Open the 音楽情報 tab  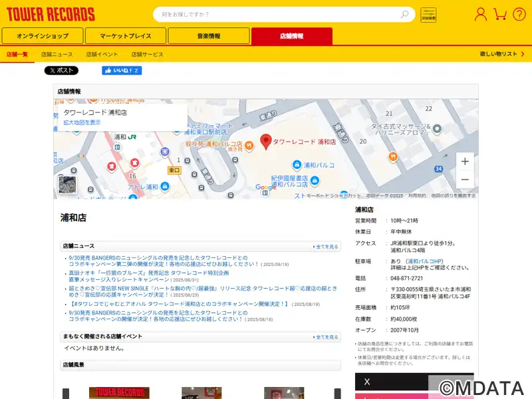tap(209, 36)
